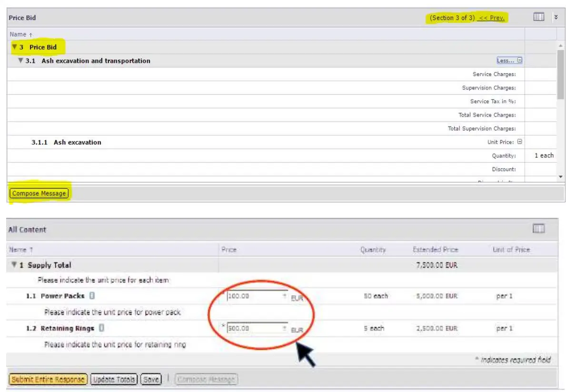The width and height of the screenshot is (566, 392).
Task: Click Compose Message on the Price Bid panel
Action: [39, 193]
